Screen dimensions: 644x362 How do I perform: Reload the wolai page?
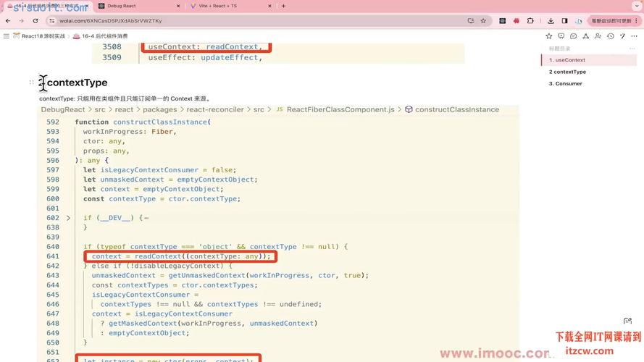tap(35, 20)
